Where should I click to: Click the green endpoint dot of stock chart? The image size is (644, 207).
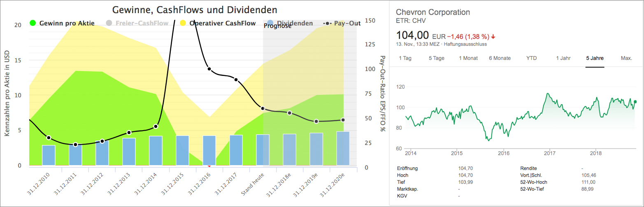pos(635,102)
